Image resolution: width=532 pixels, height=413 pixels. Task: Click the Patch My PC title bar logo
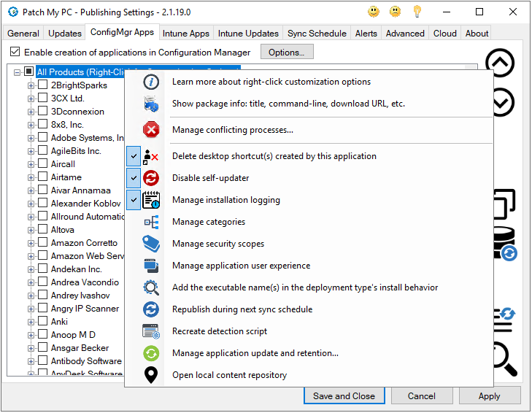point(13,12)
